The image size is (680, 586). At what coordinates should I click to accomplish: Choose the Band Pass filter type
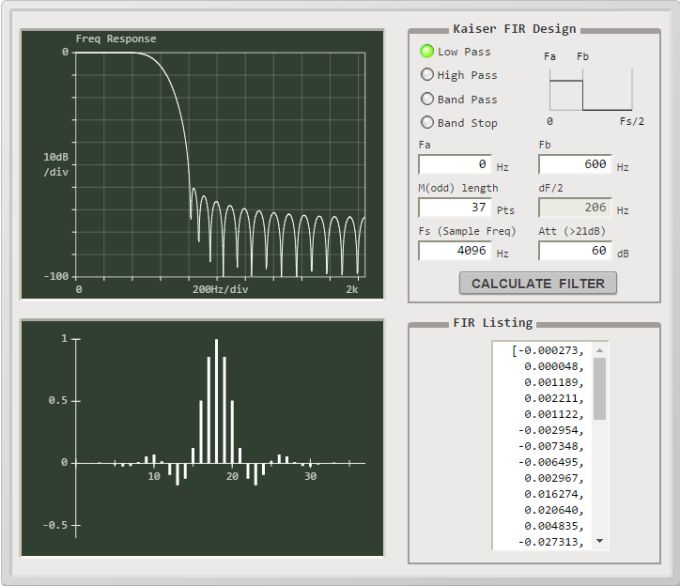pos(427,99)
